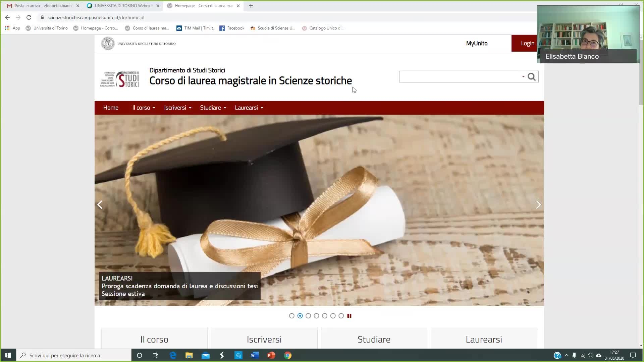The image size is (644, 362).
Task: Open PowerPoint from the taskbar
Action: (x=271, y=355)
